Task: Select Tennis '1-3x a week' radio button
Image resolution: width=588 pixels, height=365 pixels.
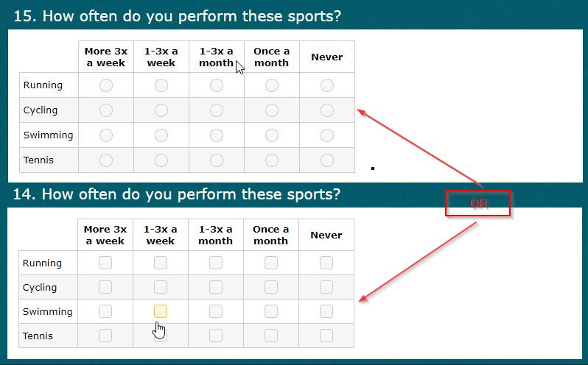Action: point(161,160)
